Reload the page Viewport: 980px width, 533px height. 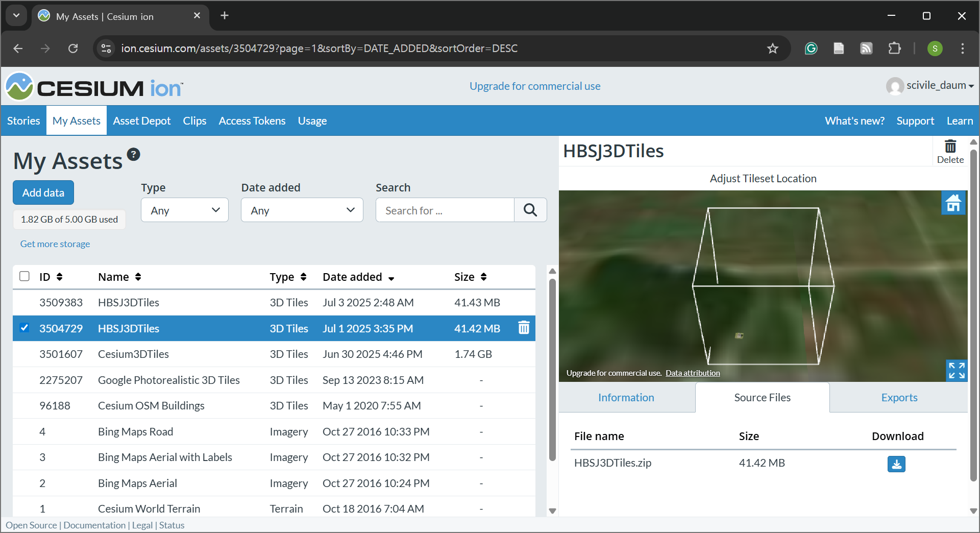(73, 49)
